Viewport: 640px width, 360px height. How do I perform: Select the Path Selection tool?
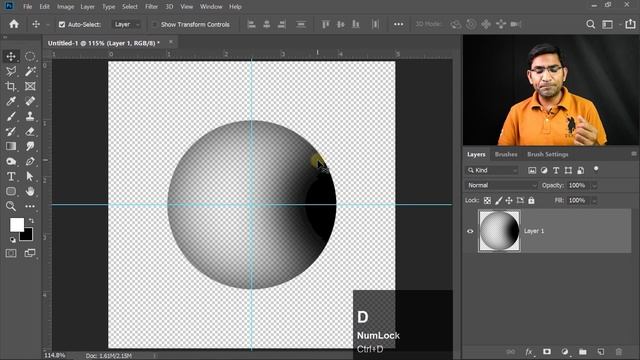(30, 176)
